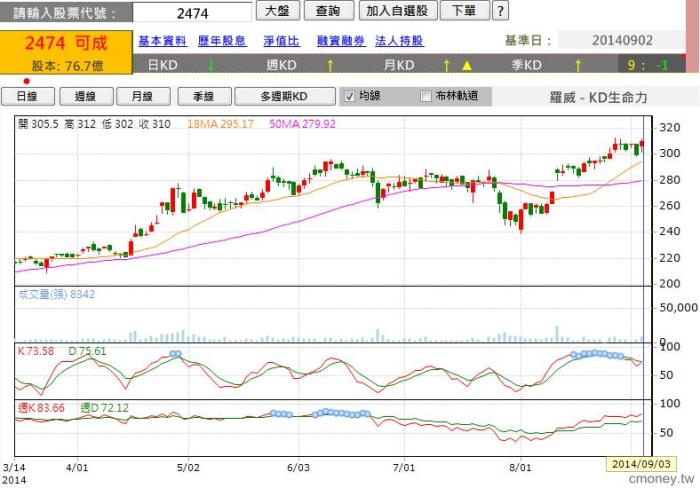
Task: Select the 季線 quarterly chart
Action: tap(203, 97)
